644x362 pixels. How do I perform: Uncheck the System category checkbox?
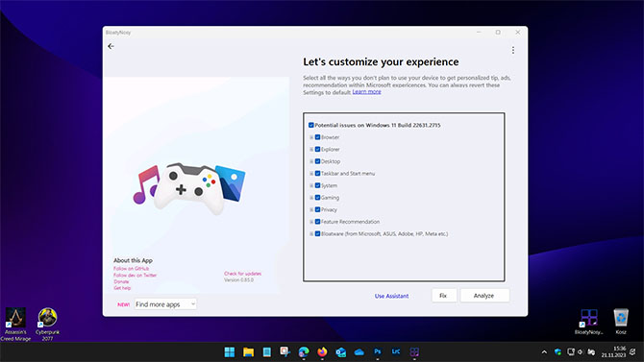click(317, 185)
